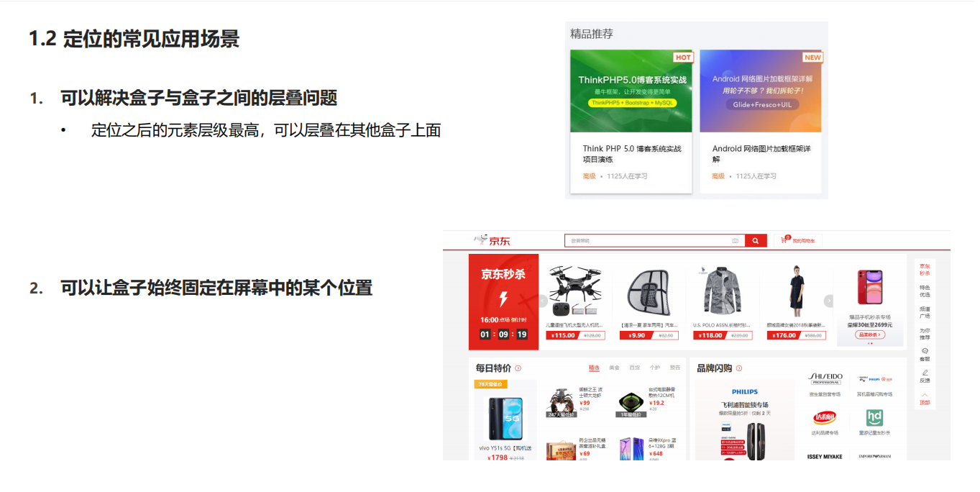The width and height of the screenshot is (980, 492).
Task: Select the 百货 tab in 每日特价
Action: (x=634, y=368)
